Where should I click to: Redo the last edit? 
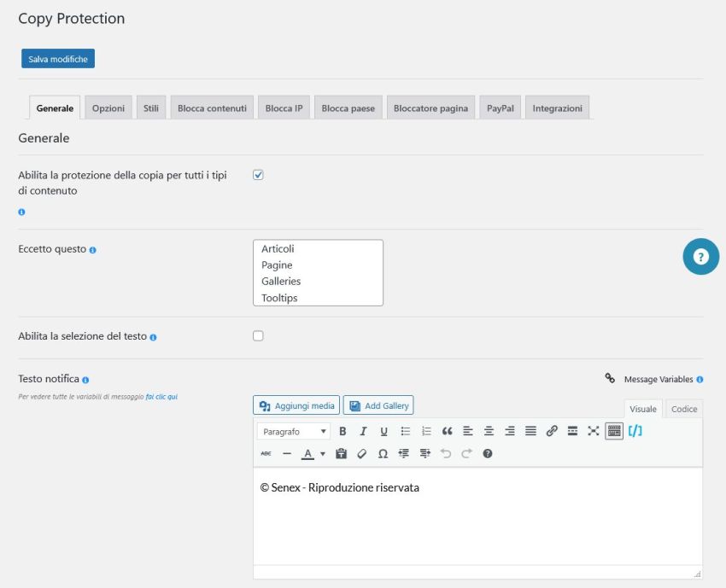(466, 453)
